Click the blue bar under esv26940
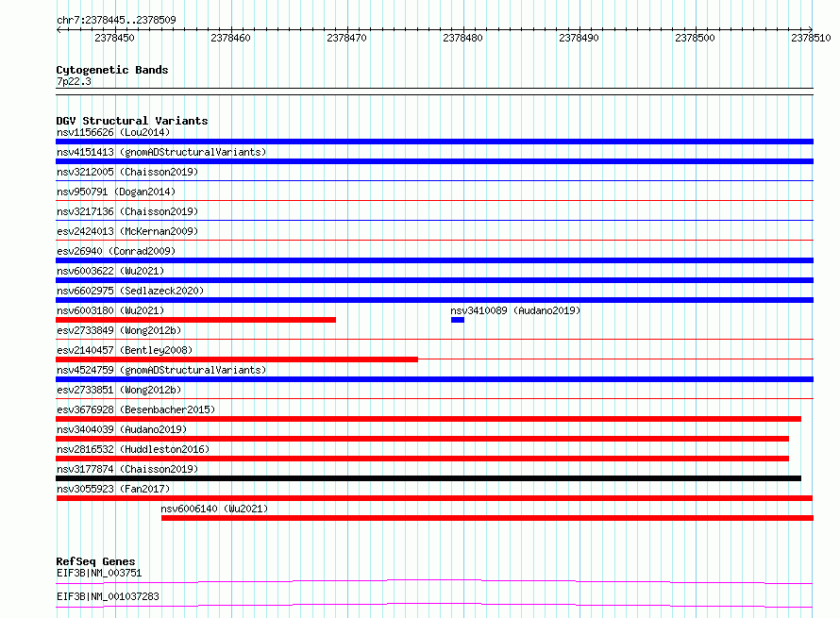 click(x=434, y=260)
